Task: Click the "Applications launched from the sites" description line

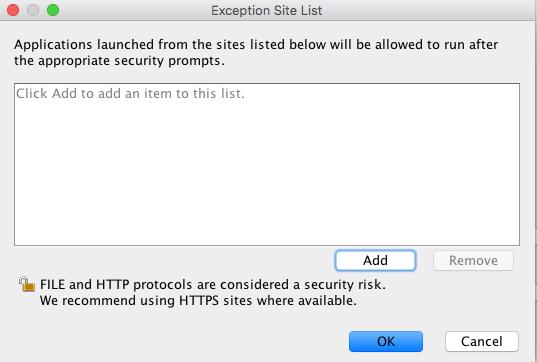Action: tap(256, 45)
